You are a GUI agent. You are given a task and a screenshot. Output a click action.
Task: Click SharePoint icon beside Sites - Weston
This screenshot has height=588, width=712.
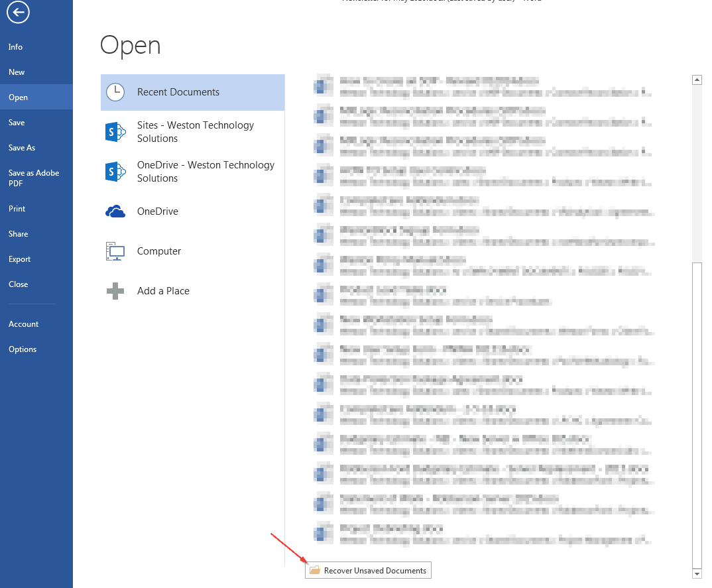[115, 132]
